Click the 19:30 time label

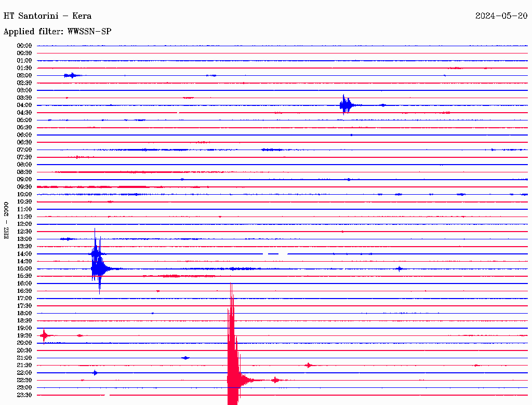(24, 336)
